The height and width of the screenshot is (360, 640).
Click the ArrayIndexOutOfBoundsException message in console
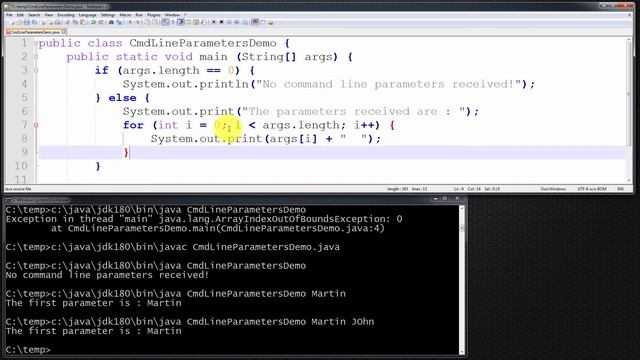pos(204,219)
